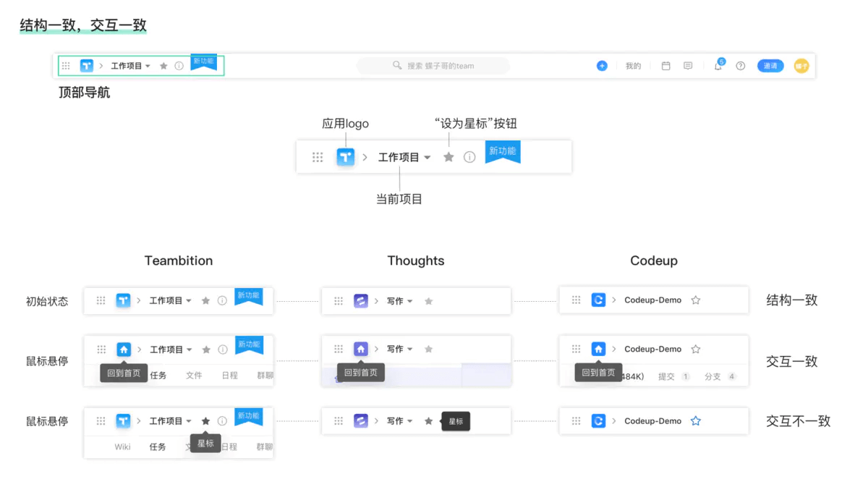Toggle the outline star in the 初始状态 Codeup bar

coord(696,300)
